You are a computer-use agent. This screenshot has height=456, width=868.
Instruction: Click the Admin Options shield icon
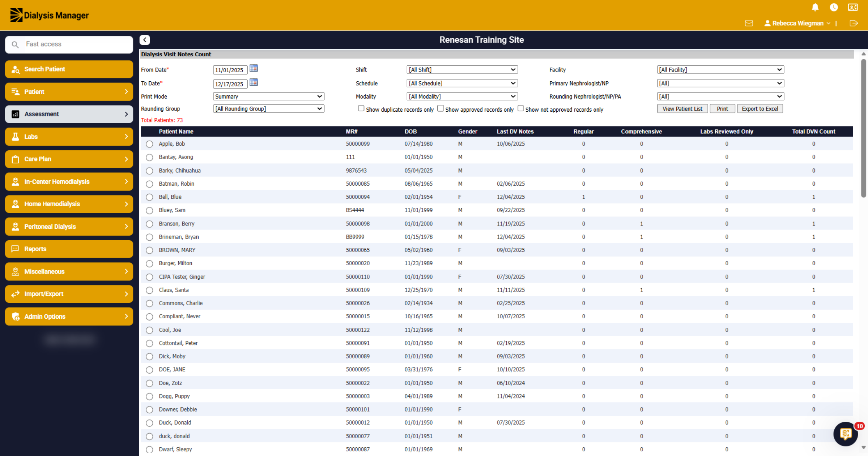pyautogui.click(x=16, y=317)
